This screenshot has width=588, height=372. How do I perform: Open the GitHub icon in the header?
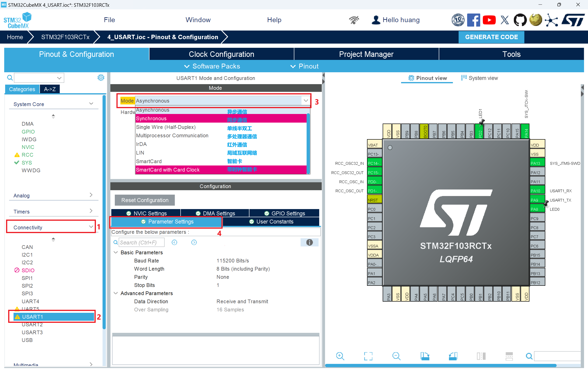click(x=520, y=20)
